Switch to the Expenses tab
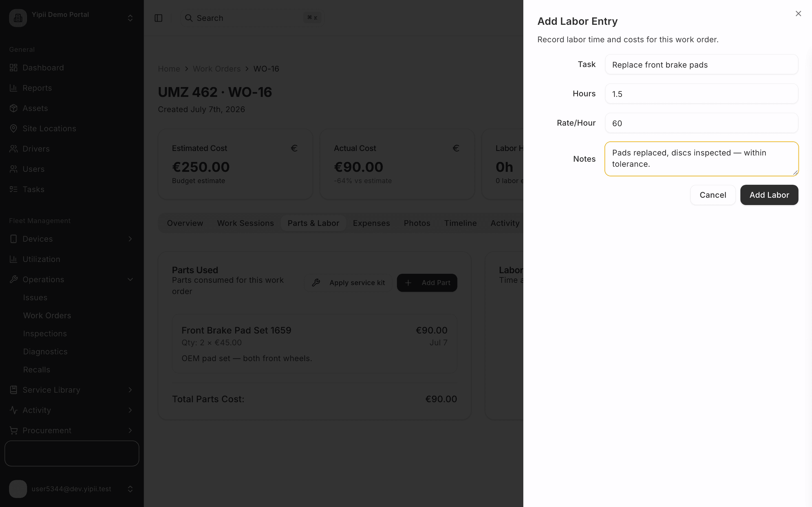This screenshot has height=507, width=812. 371,223
